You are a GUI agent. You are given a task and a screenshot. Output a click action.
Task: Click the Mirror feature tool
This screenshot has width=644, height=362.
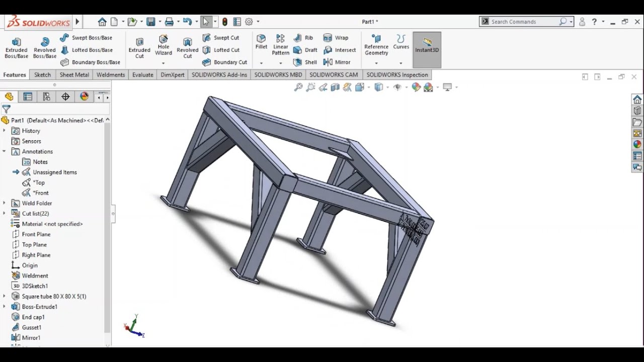click(337, 62)
